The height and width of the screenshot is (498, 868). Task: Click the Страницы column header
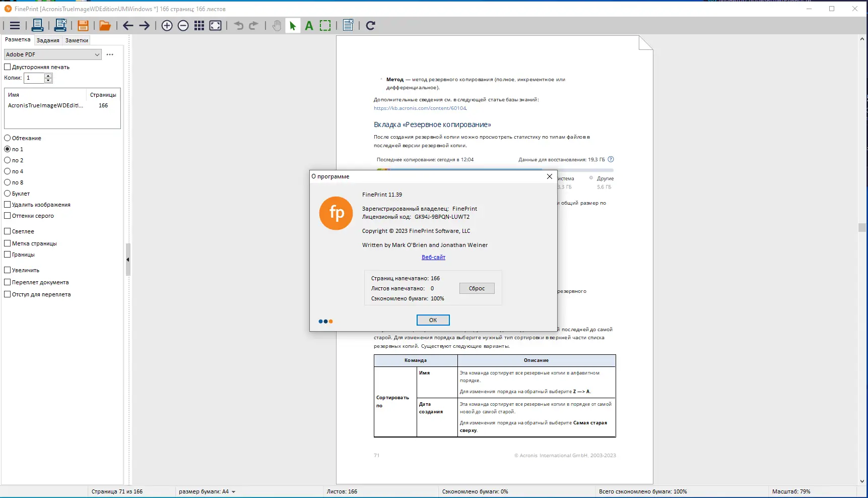coord(103,95)
